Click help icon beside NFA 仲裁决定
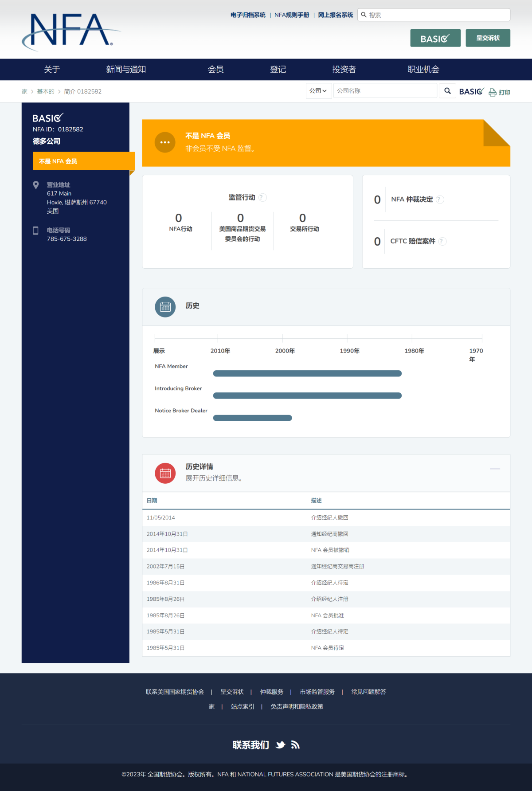Viewport: 532px width, 791px height. tap(440, 200)
